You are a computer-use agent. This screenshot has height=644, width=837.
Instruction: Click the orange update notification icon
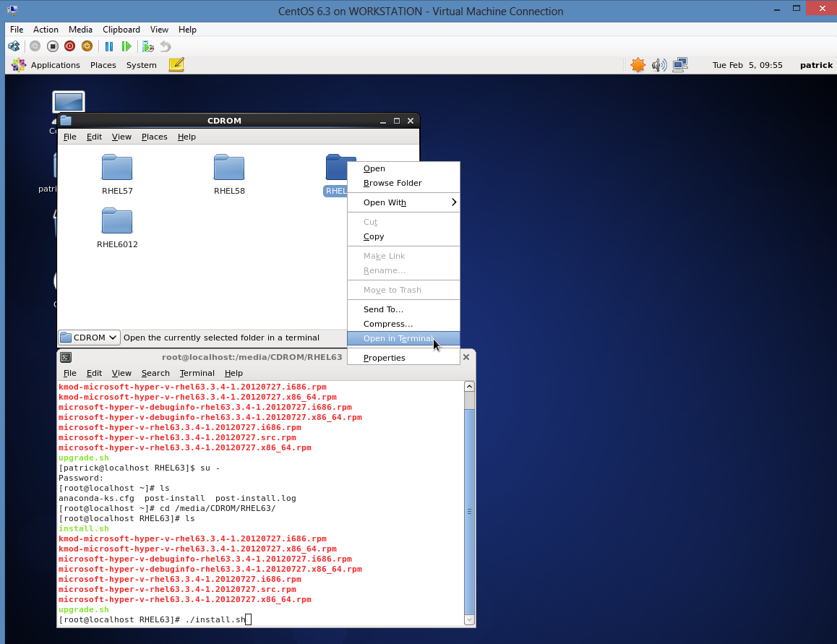point(638,65)
